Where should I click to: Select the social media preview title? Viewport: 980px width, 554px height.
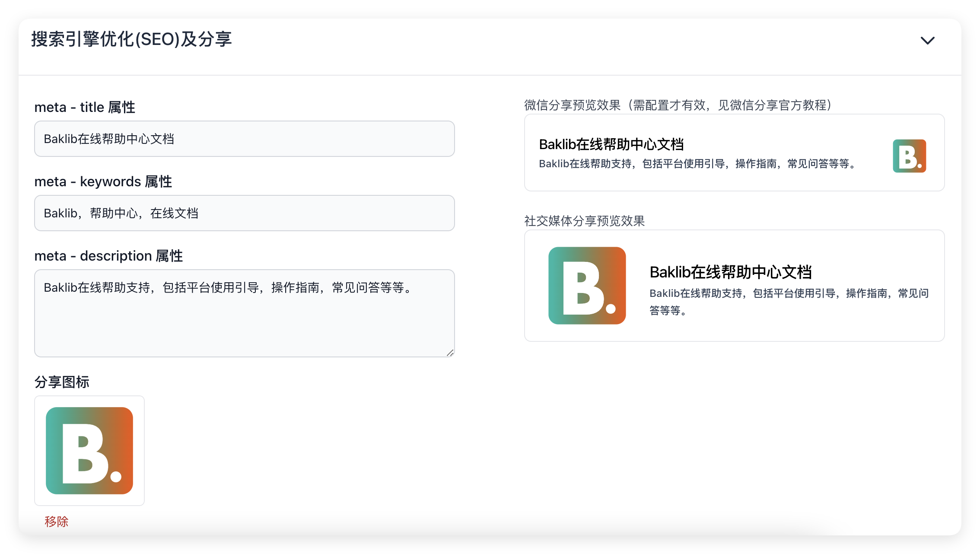coord(730,272)
